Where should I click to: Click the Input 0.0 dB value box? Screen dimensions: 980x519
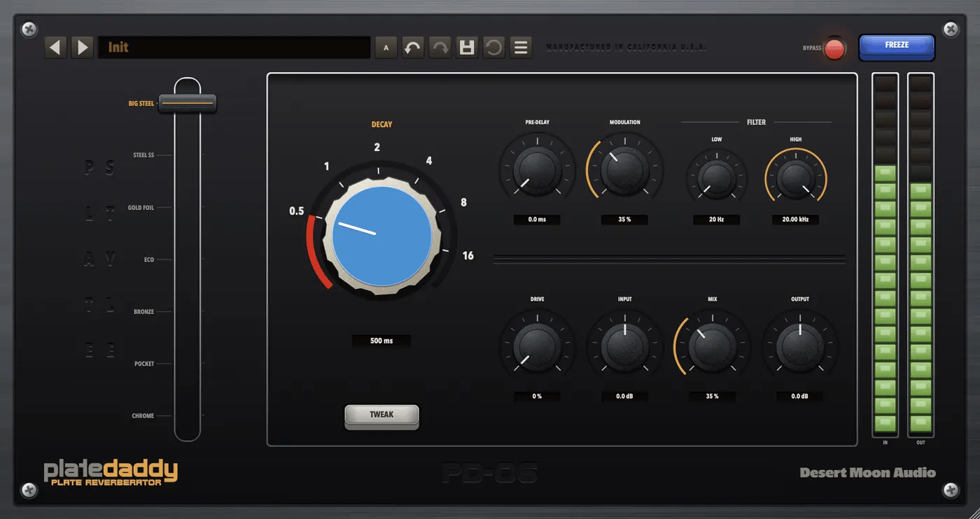pos(624,397)
